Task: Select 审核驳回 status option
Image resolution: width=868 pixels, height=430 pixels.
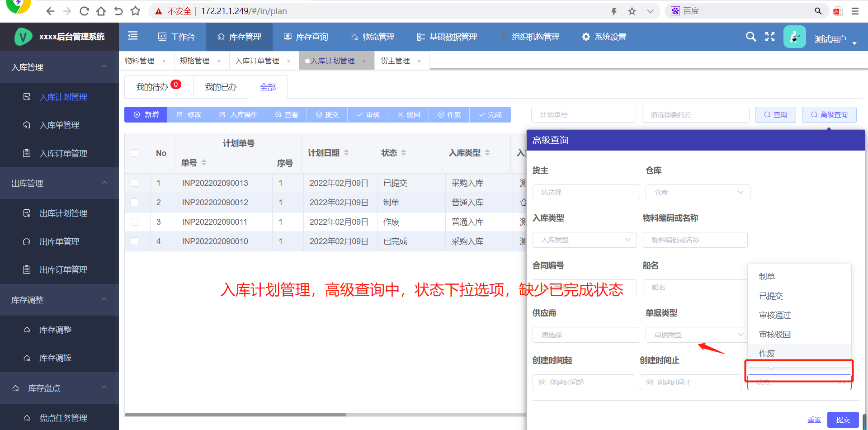Action: point(799,334)
